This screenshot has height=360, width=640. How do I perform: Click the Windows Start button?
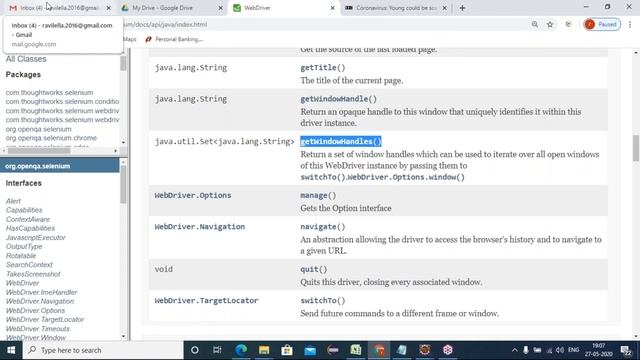point(11,350)
